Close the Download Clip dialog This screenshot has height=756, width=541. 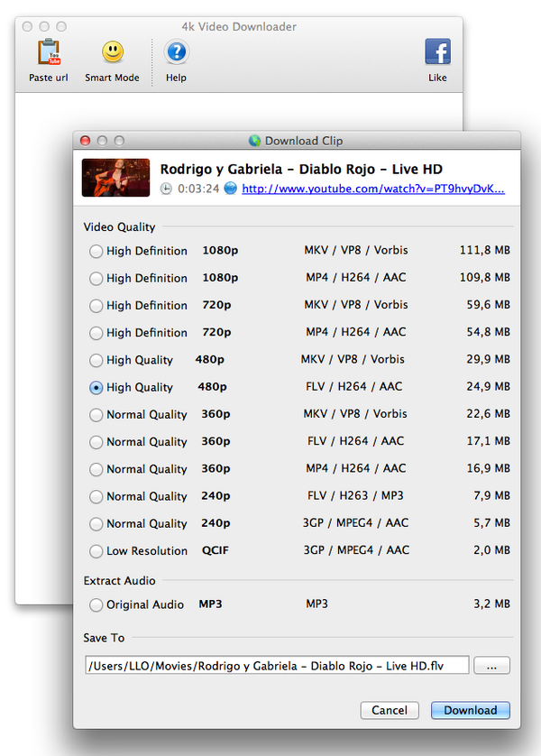[86, 141]
